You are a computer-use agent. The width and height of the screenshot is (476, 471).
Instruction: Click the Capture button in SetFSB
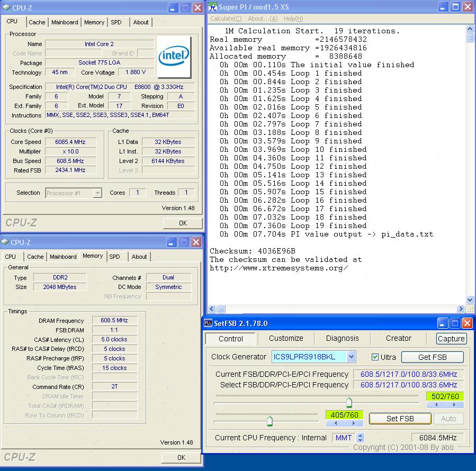451,339
